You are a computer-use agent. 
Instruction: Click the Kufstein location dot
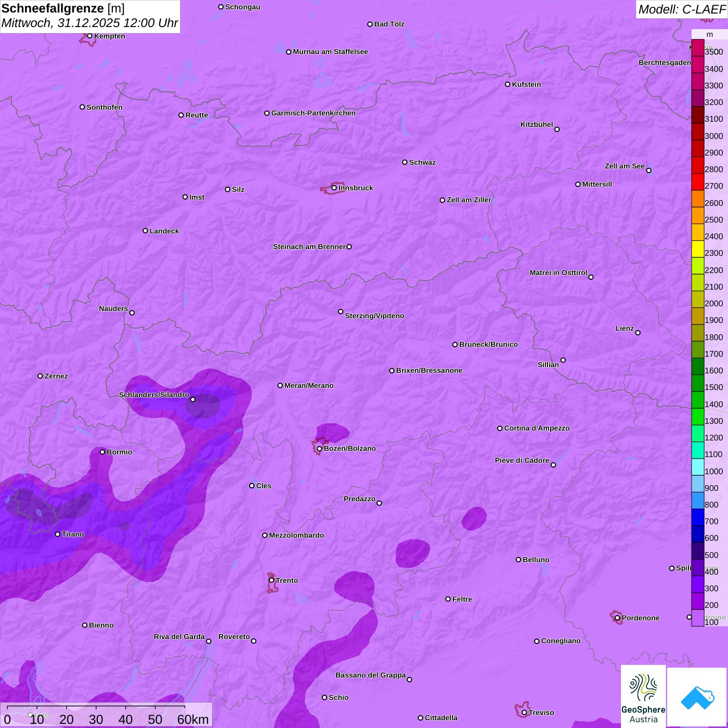pos(508,84)
